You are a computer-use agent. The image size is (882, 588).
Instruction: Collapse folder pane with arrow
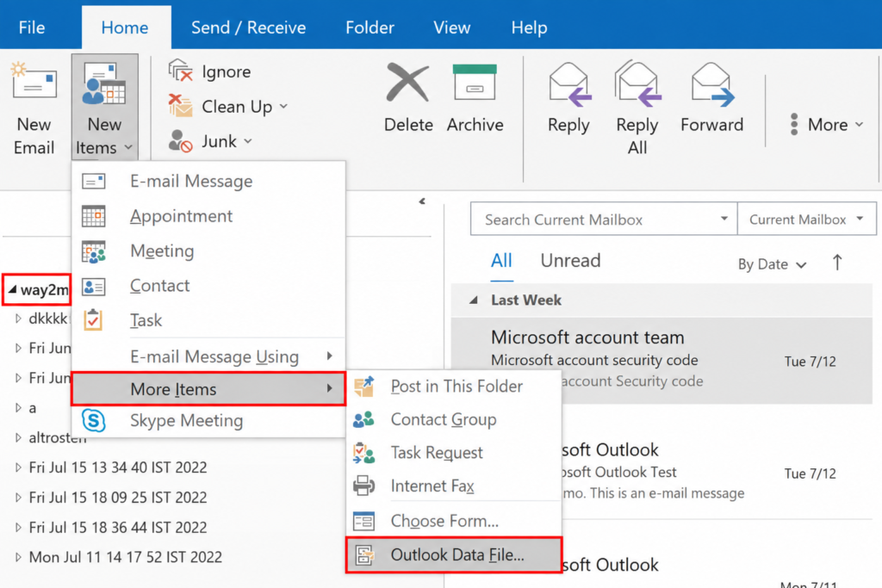tap(422, 201)
